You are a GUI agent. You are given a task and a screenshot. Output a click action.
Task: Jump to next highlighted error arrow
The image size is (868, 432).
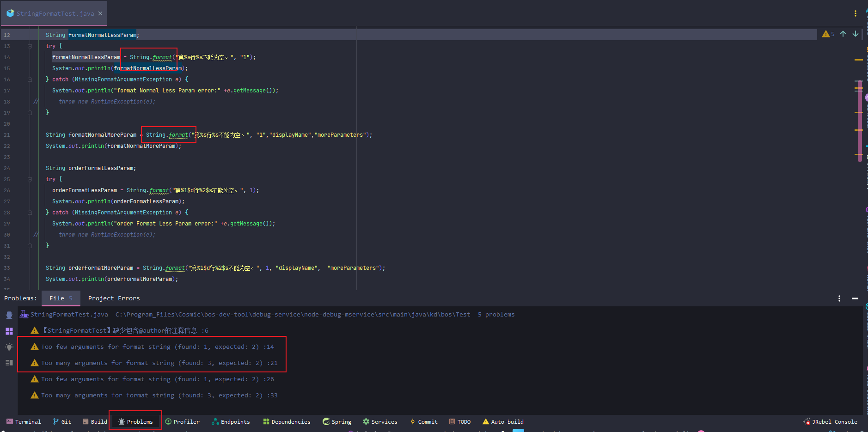856,34
